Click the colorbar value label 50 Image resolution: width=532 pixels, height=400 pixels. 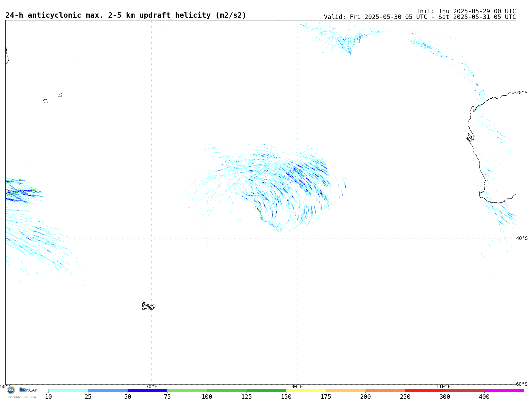point(128,397)
